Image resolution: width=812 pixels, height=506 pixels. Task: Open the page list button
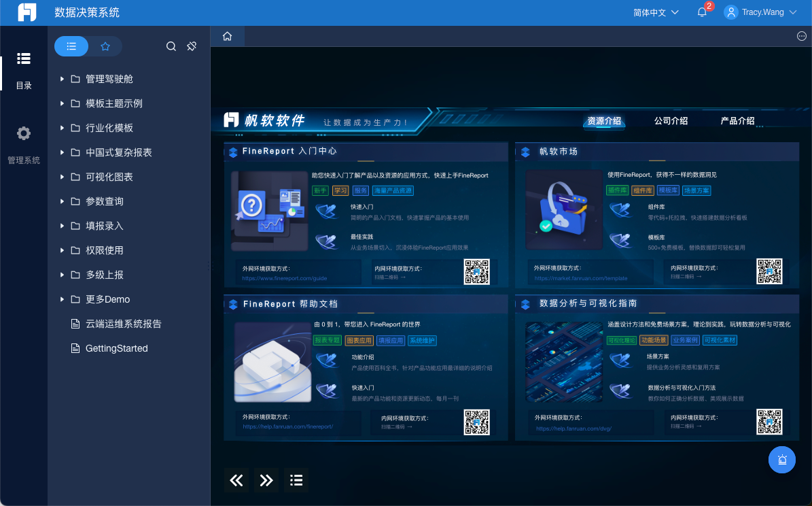296,480
